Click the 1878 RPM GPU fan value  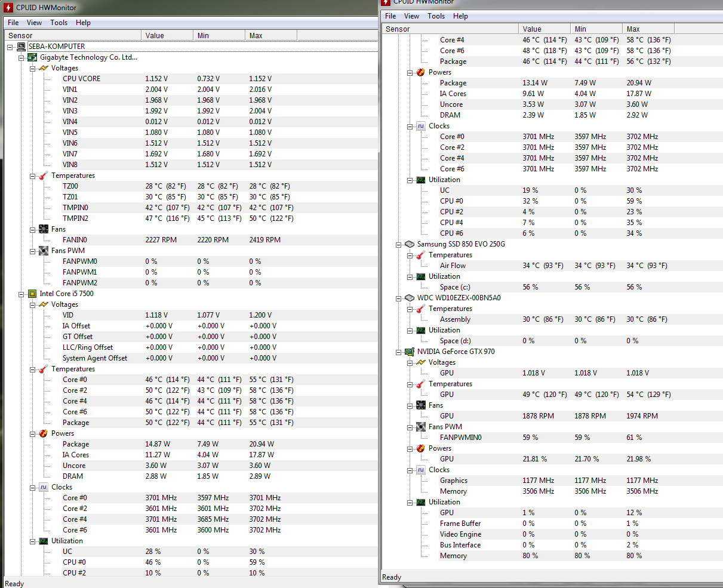(x=538, y=416)
